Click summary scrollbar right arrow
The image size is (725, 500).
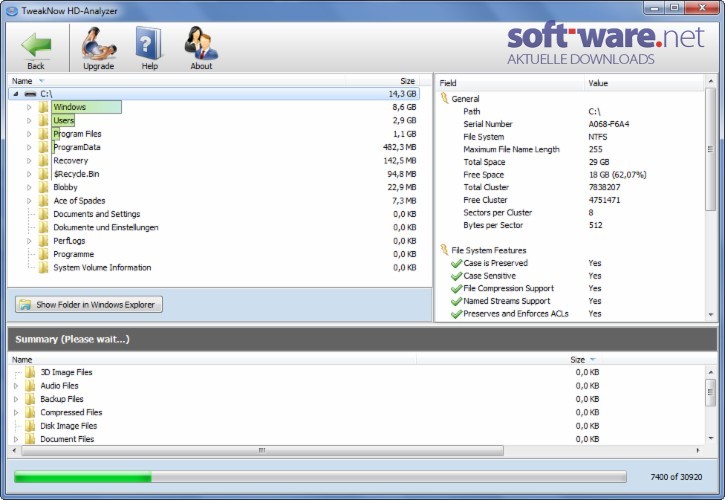pos(698,450)
